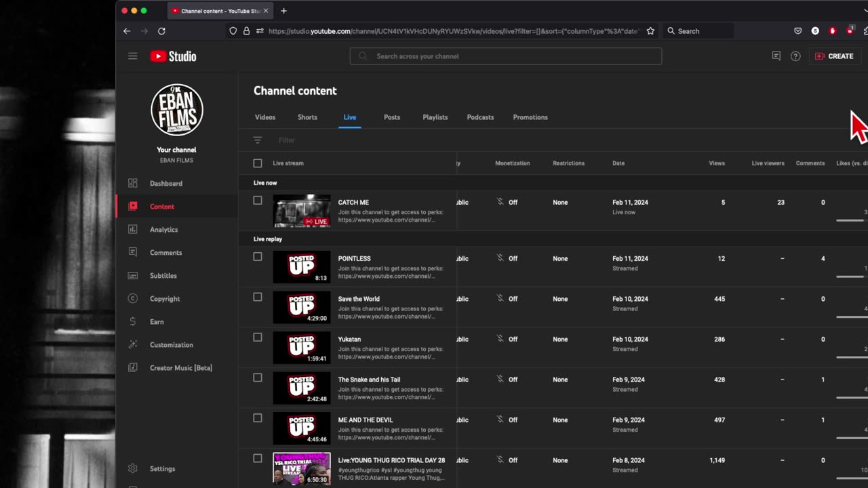Open the Dashboard section in sidebar

pyautogui.click(x=166, y=184)
